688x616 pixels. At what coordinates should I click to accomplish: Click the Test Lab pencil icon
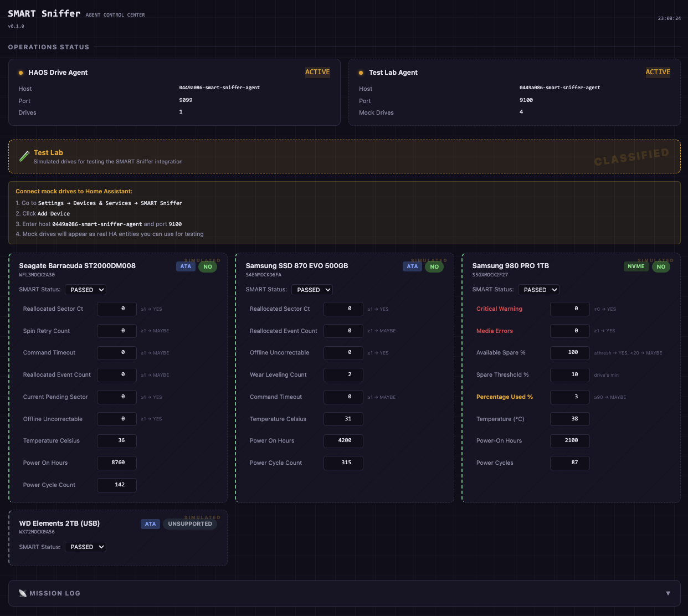click(x=24, y=156)
